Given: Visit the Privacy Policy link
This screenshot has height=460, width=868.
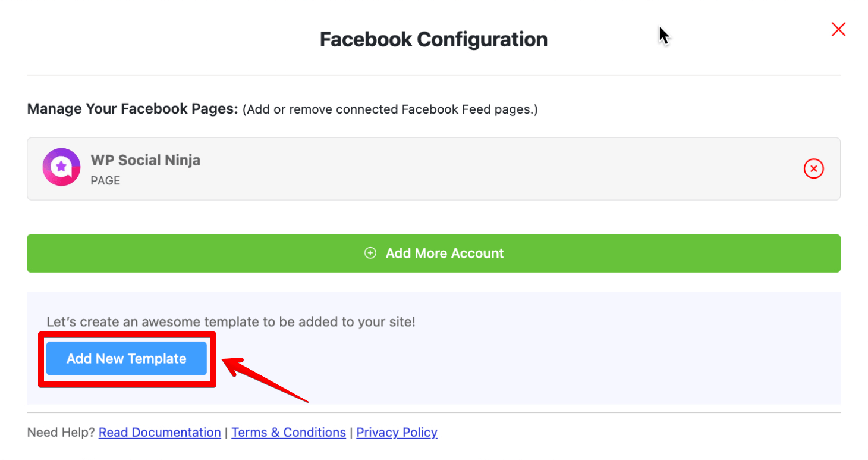Looking at the screenshot, I should pyautogui.click(x=397, y=433).
